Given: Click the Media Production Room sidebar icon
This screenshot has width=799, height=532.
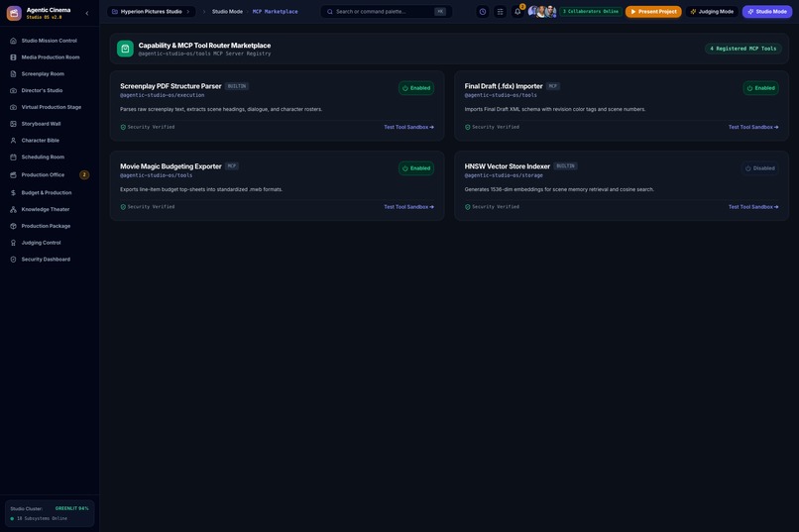Looking at the screenshot, I should coord(13,57).
